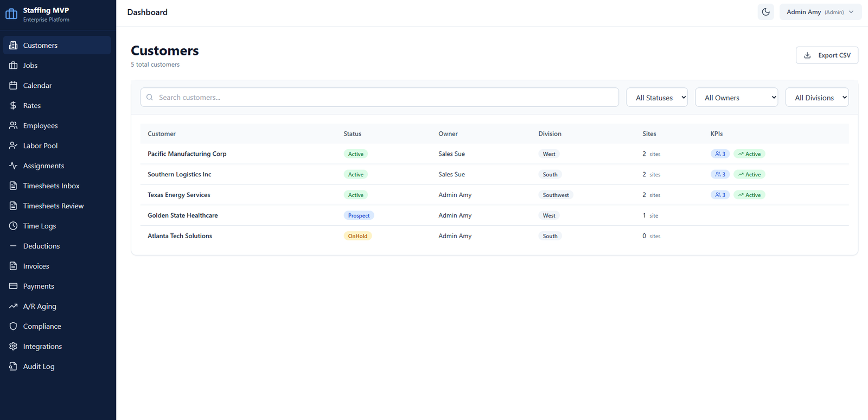Open Texas Energy Services customer record
Image resolution: width=868 pixels, height=420 pixels.
(178, 195)
